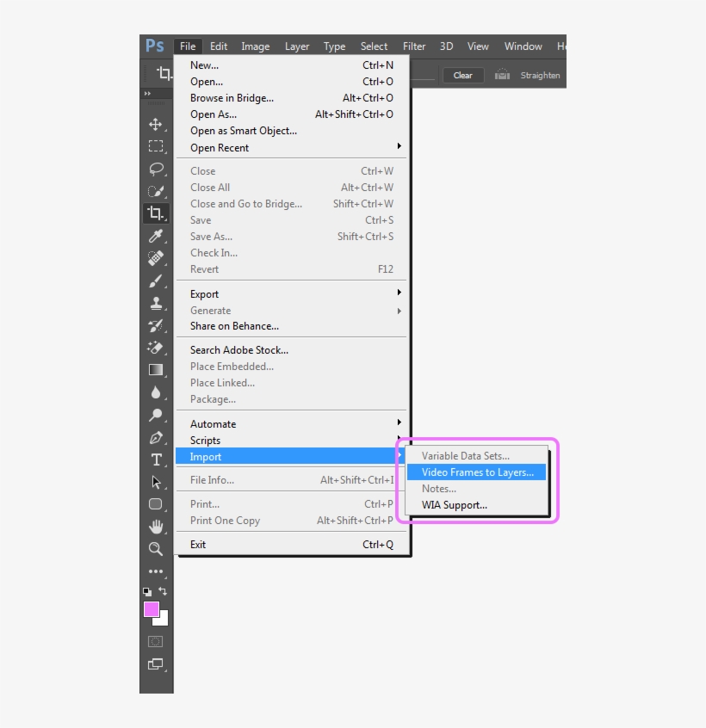This screenshot has width=706, height=728.
Task: Select the Move tool
Action: [x=156, y=125]
